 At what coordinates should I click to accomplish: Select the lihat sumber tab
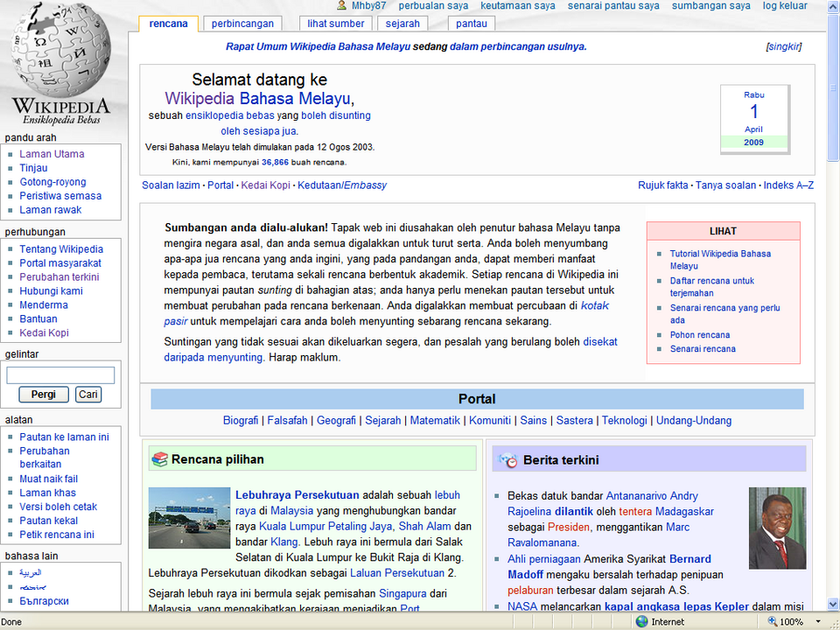[336, 24]
